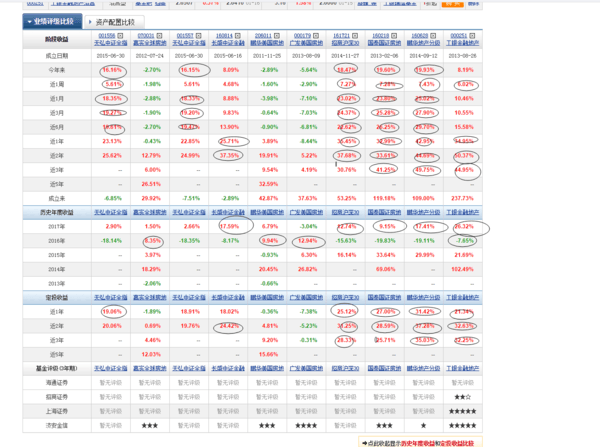
Task: Click date cell 2014-11-27
Action: [x=345, y=56]
